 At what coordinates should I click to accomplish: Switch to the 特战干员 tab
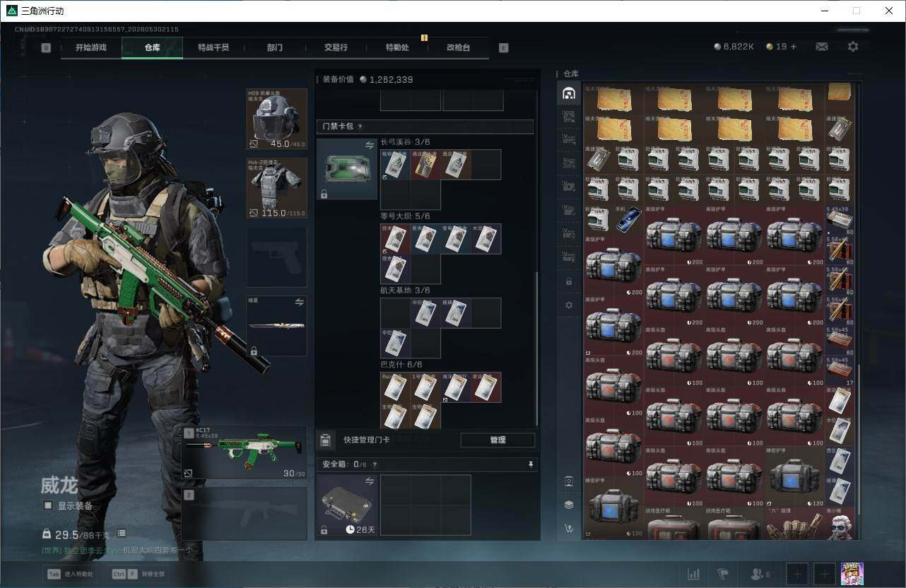[x=213, y=47]
